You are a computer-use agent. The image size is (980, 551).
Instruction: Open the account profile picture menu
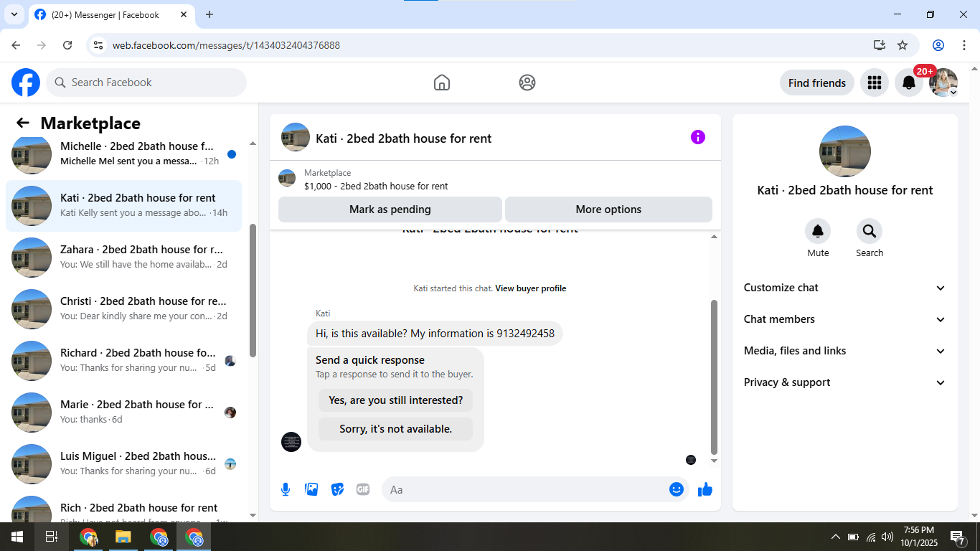[x=943, y=83]
